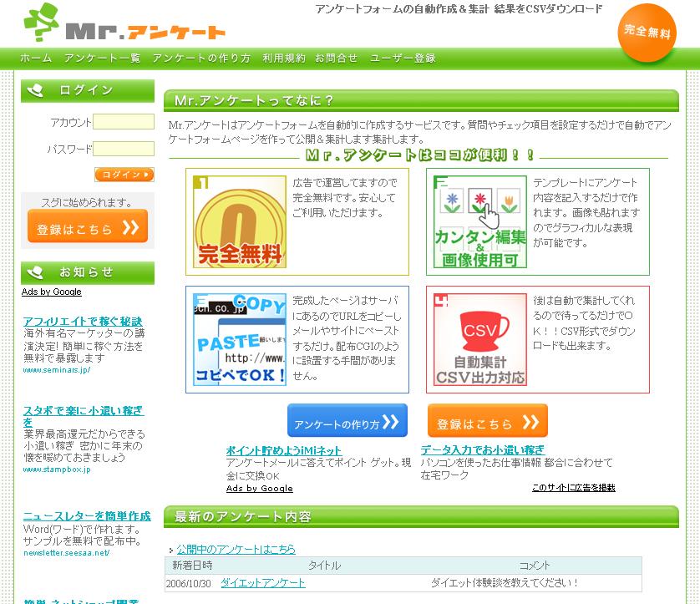
Task: Focus the アカウント input field
Action: coord(124,121)
